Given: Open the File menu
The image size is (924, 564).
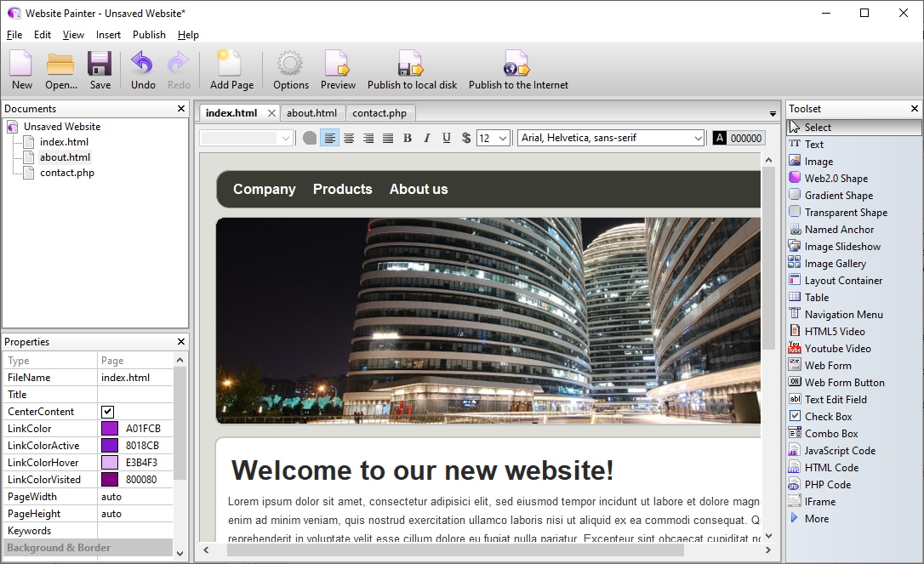Looking at the screenshot, I should [14, 35].
